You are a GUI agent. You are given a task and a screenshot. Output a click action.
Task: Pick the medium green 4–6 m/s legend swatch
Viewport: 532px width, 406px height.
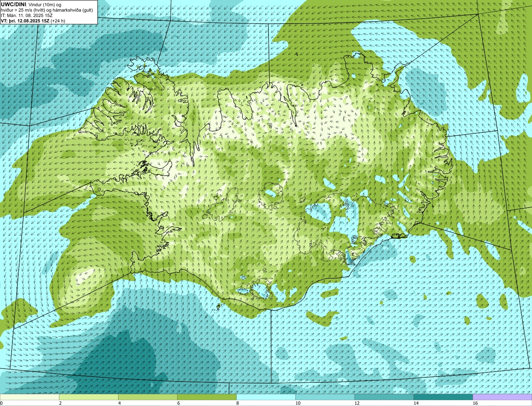148,397
